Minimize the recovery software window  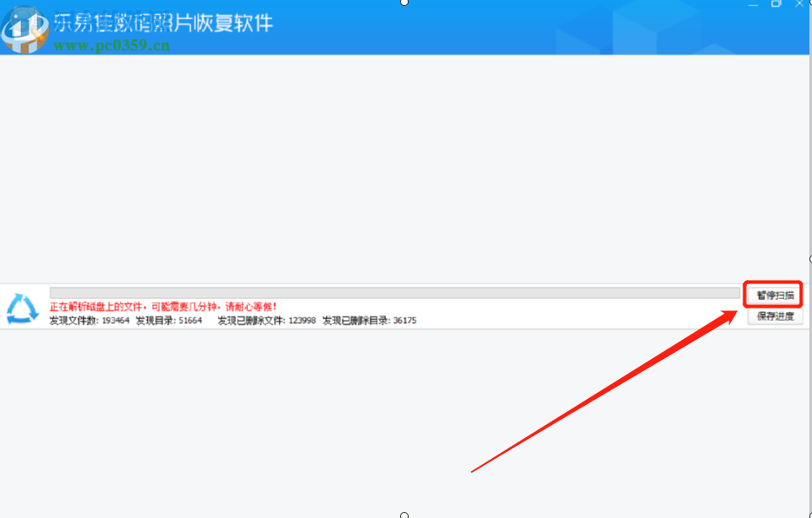pyautogui.click(x=753, y=4)
